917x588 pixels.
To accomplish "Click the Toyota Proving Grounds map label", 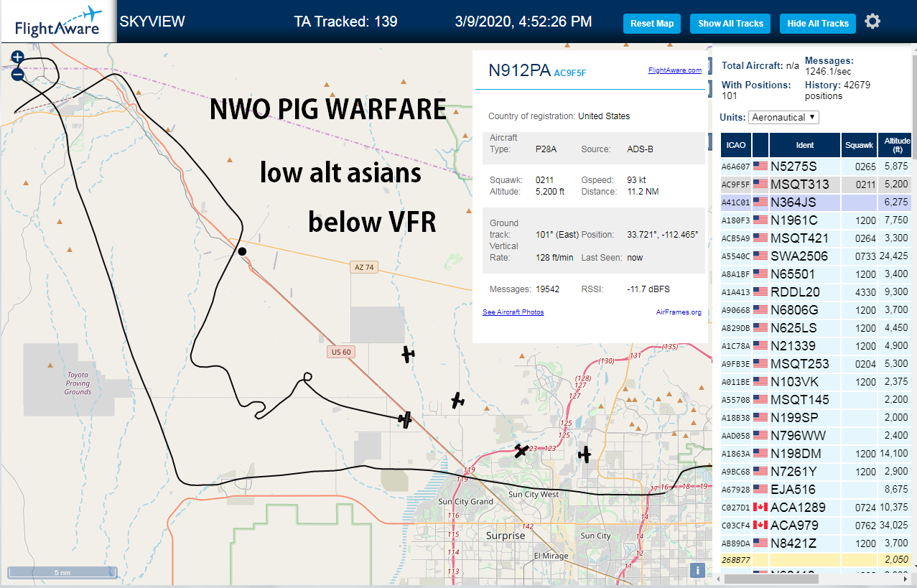I will click(78, 383).
